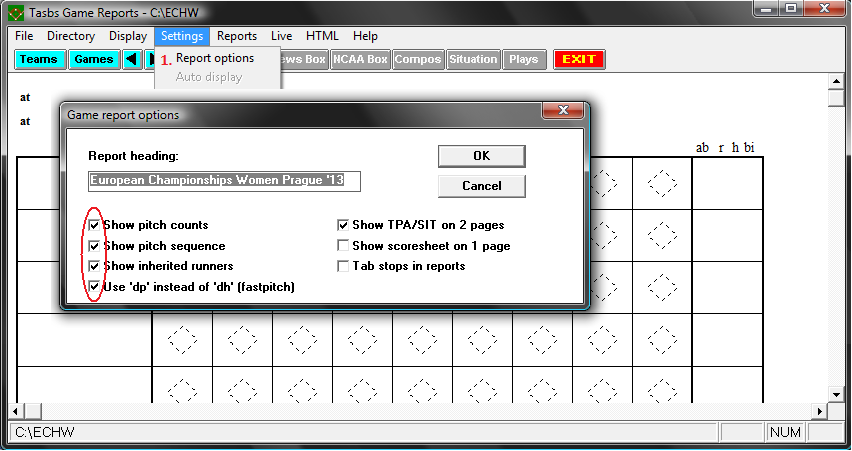Screen dimensions: 852x451
Task: Open the Situation report
Action: point(473,59)
